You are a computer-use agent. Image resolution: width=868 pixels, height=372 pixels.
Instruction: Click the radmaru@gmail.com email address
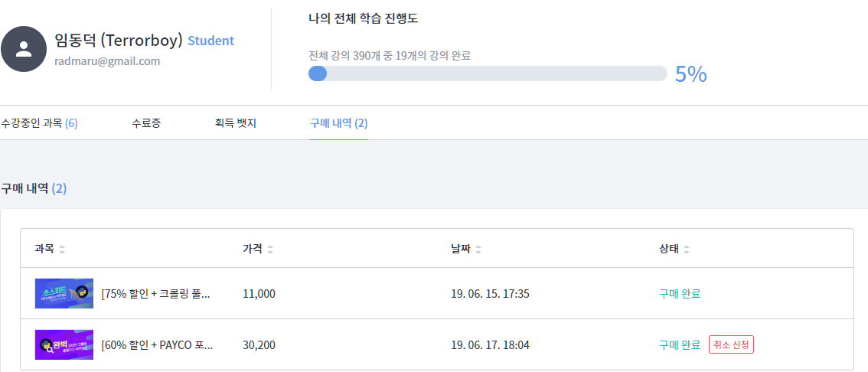point(107,61)
